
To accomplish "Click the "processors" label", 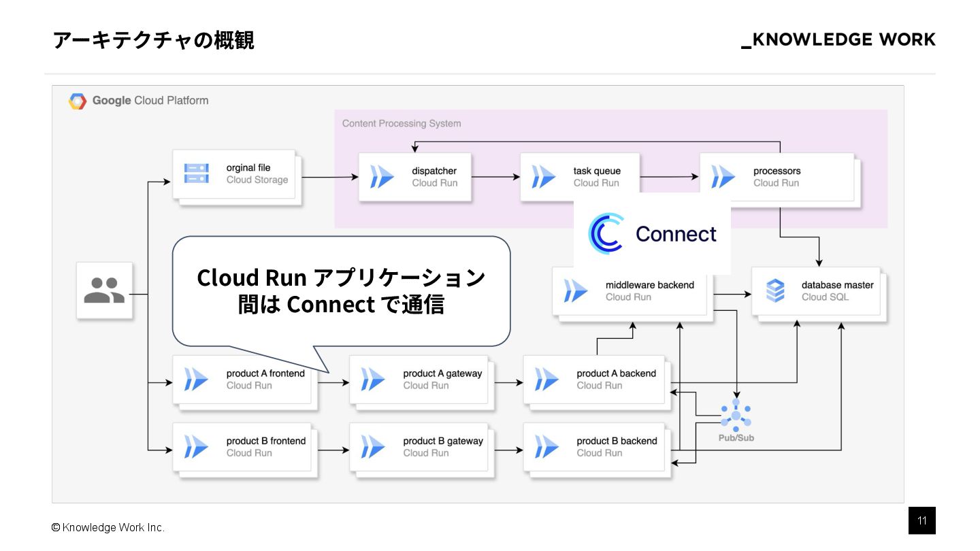I will coord(777,171).
